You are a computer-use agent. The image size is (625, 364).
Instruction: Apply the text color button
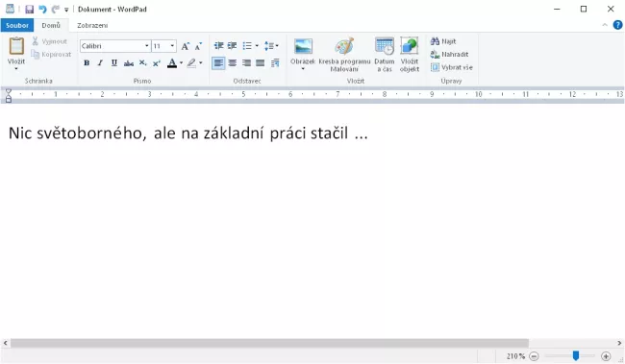click(x=172, y=63)
